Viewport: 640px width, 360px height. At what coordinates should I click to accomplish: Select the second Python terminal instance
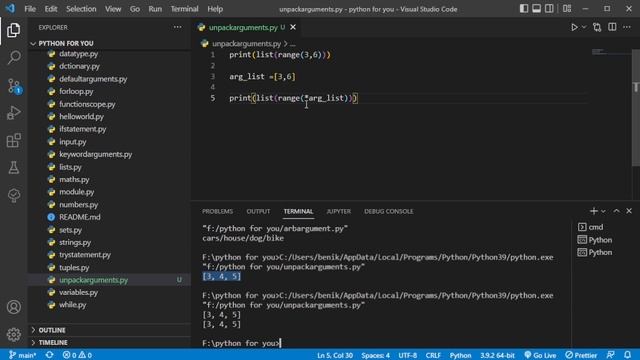pyautogui.click(x=595, y=252)
